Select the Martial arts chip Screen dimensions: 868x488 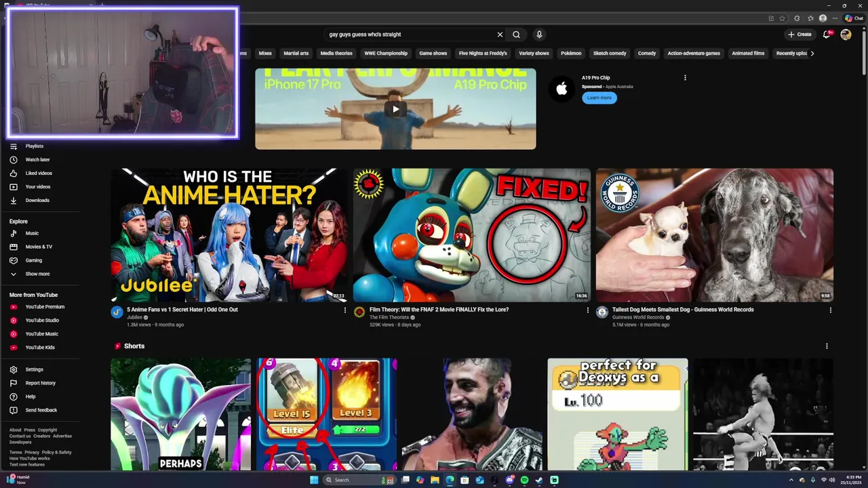click(x=296, y=54)
